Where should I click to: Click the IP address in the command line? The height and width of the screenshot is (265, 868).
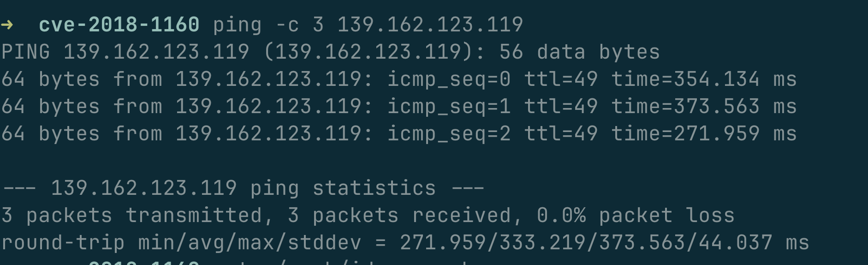(x=430, y=24)
